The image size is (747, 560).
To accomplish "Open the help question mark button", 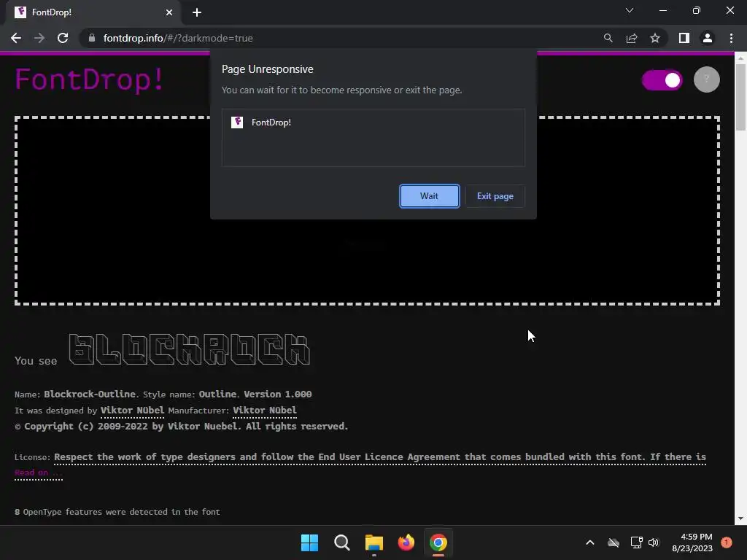I will point(706,79).
